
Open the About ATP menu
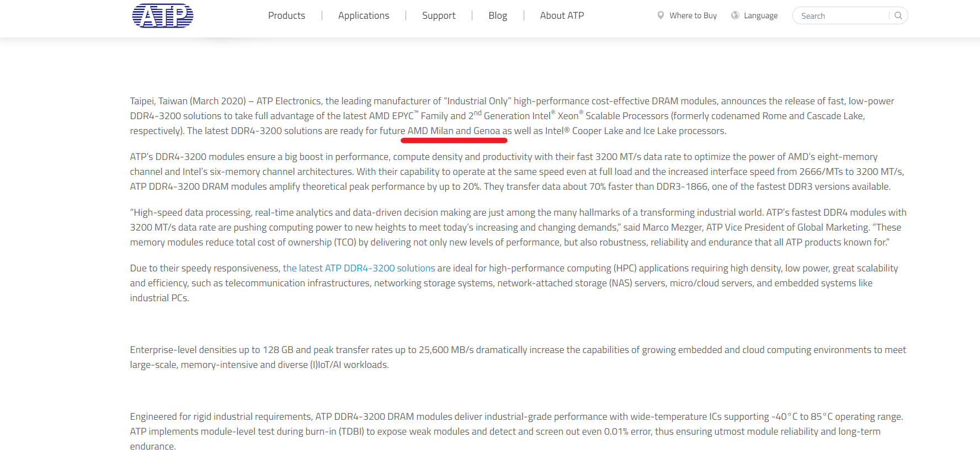tap(562, 15)
